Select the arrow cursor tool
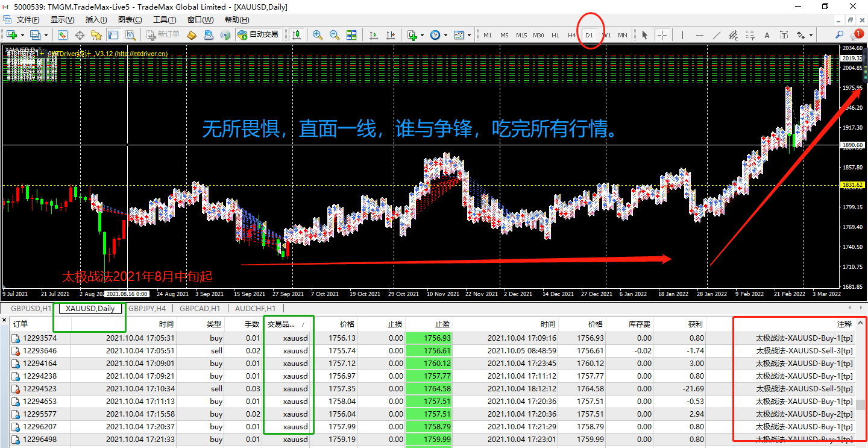Image resolution: width=868 pixels, height=448 pixels. [644, 35]
